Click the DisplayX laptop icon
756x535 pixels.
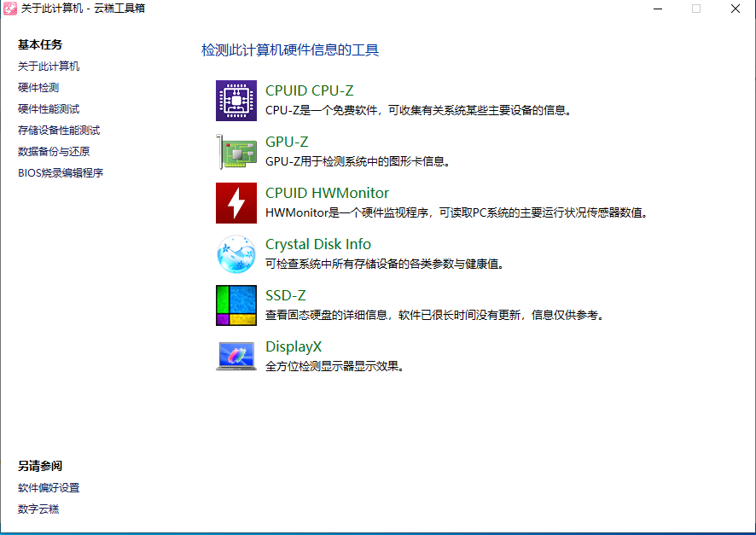236,356
